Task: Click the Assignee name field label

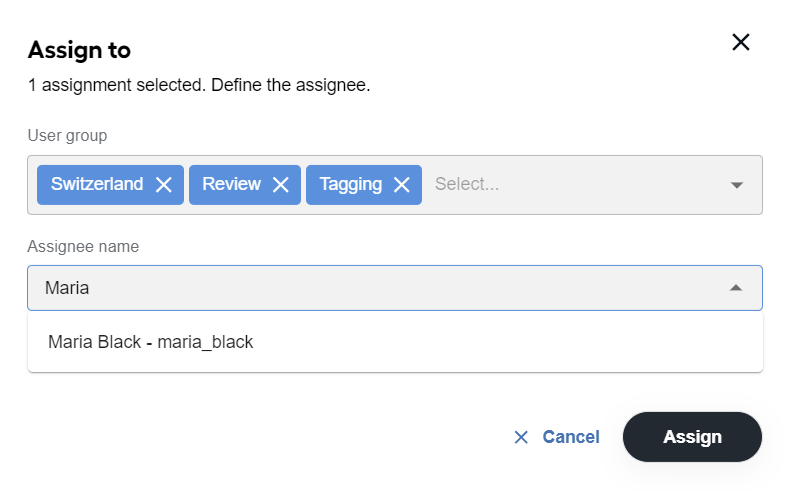Action: click(83, 247)
